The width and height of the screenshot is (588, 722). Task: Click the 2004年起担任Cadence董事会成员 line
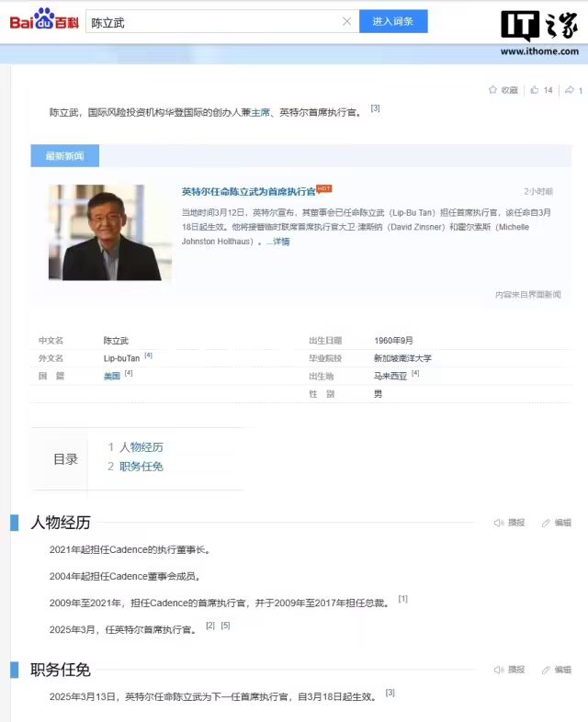tap(125, 576)
